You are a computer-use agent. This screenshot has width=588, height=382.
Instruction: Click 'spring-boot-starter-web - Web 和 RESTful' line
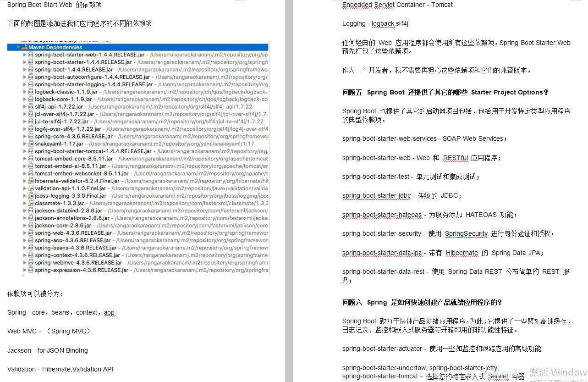(422, 158)
